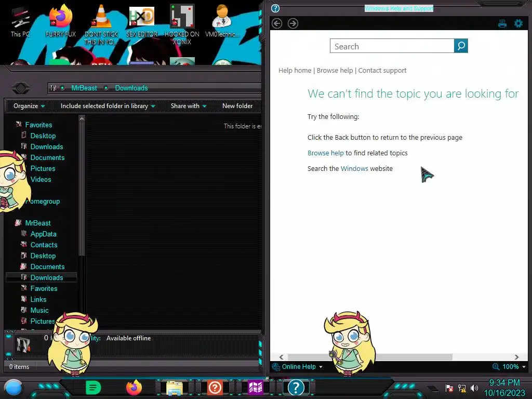Select Favorites under MrBeast
The height and width of the screenshot is (399, 532).
pos(44,288)
